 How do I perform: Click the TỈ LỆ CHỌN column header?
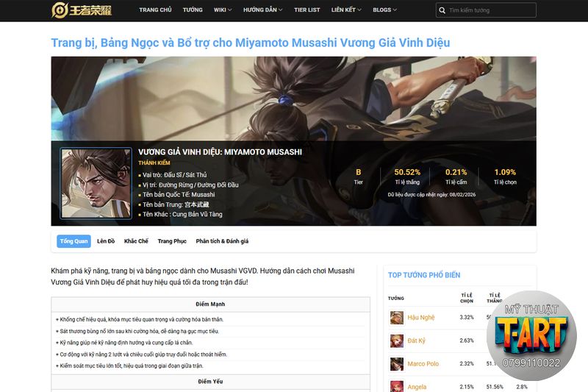(x=467, y=298)
